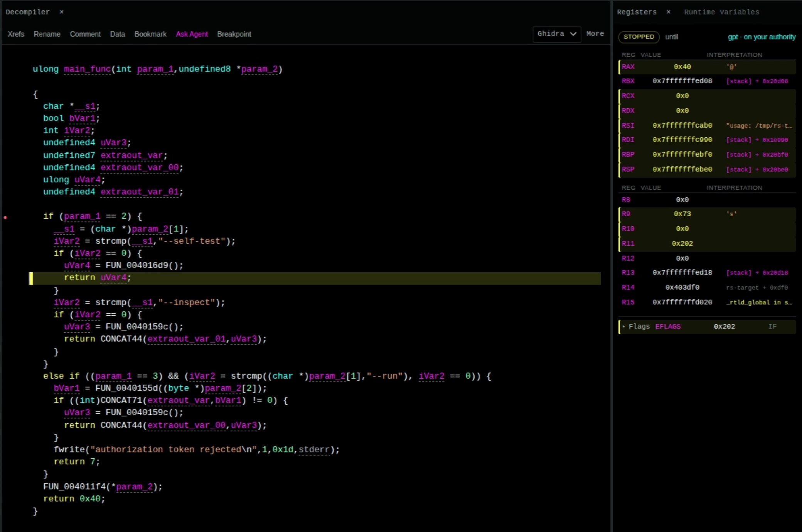This screenshot has width=802, height=532.
Task: Click RBP value 0x7fffffffebf0
Action: point(682,154)
